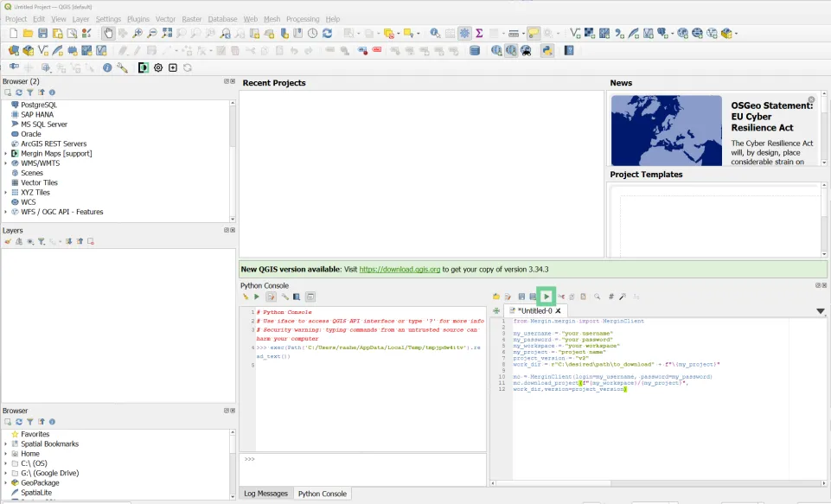Image resolution: width=831 pixels, height=504 pixels.
Task: Click the news map thumbnail
Action: coord(666,131)
